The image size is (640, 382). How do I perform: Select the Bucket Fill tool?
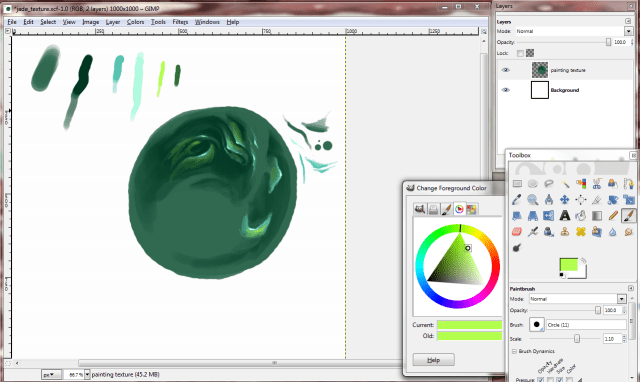[581, 215]
